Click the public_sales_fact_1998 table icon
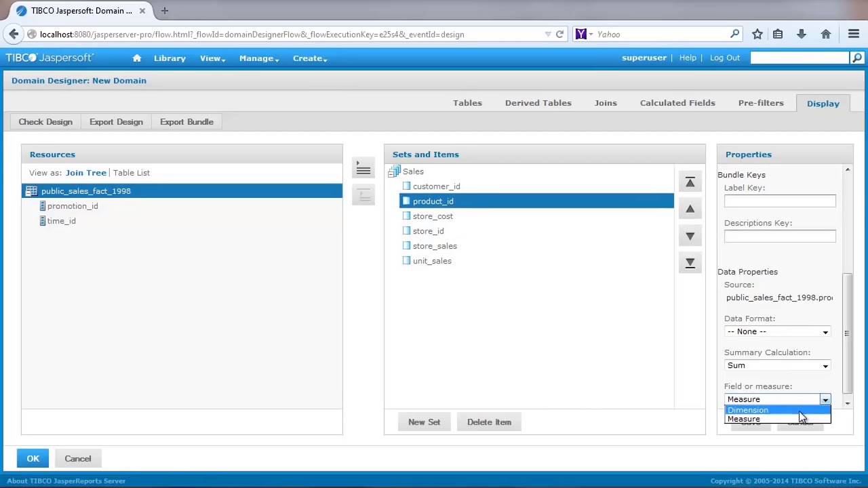Viewport: 868px width, 488px height. click(31, 191)
